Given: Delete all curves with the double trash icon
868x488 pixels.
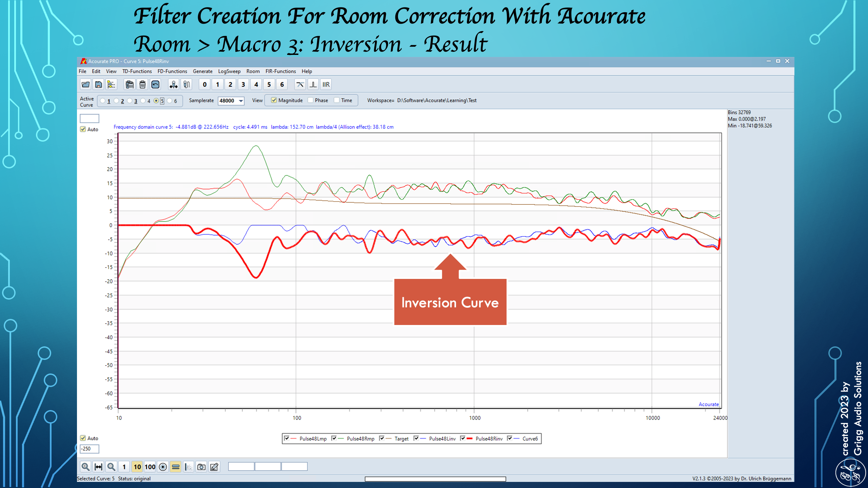Looking at the screenshot, I should pos(130,84).
